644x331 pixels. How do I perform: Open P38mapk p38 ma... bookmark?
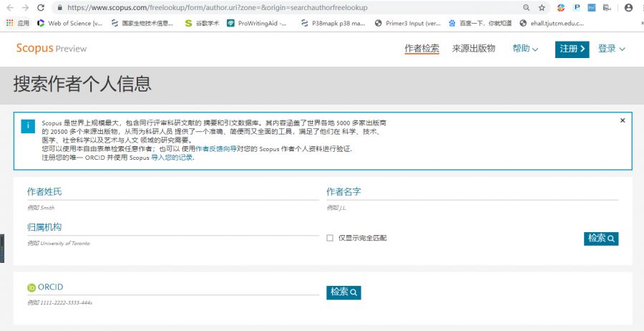(333, 23)
